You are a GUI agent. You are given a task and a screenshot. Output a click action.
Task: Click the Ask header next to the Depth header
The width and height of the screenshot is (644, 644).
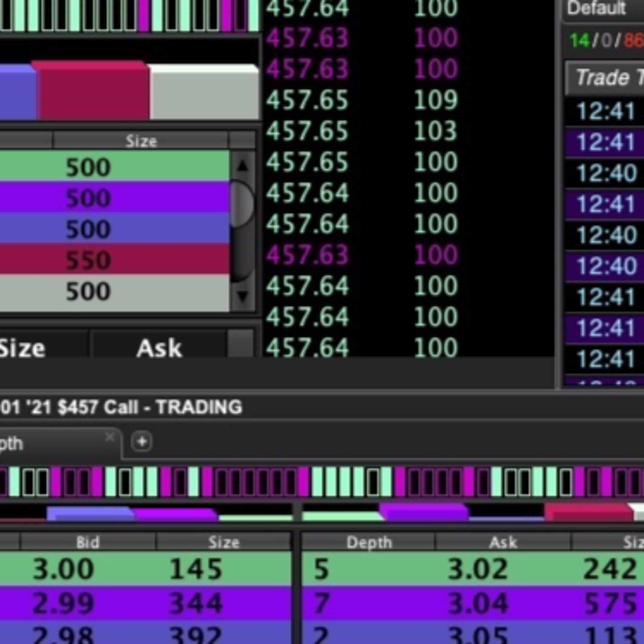[x=503, y=542]
